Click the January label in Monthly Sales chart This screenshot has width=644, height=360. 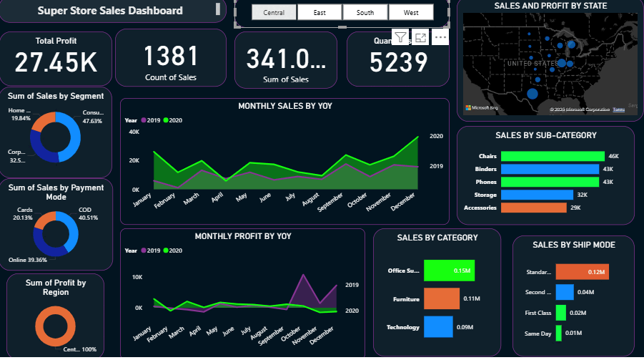pyautogui.click(x=142, y=200)
